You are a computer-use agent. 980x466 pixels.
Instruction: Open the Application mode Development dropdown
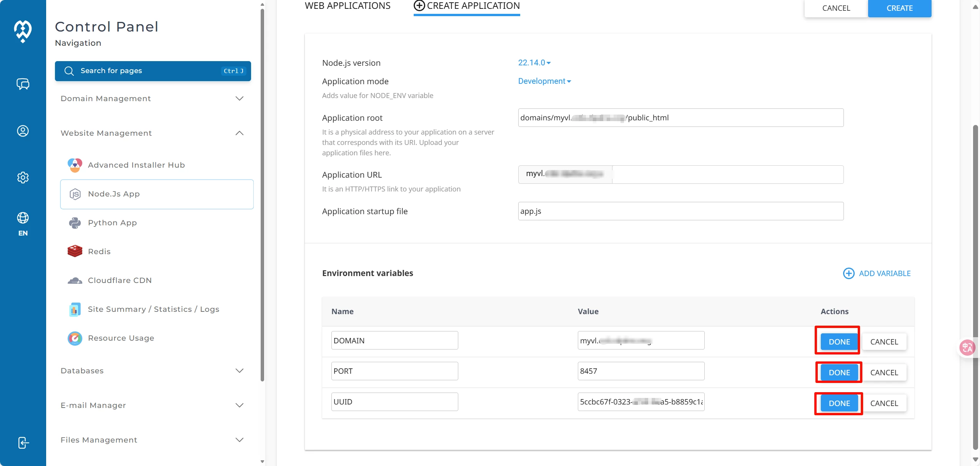[x=544, y=81]
